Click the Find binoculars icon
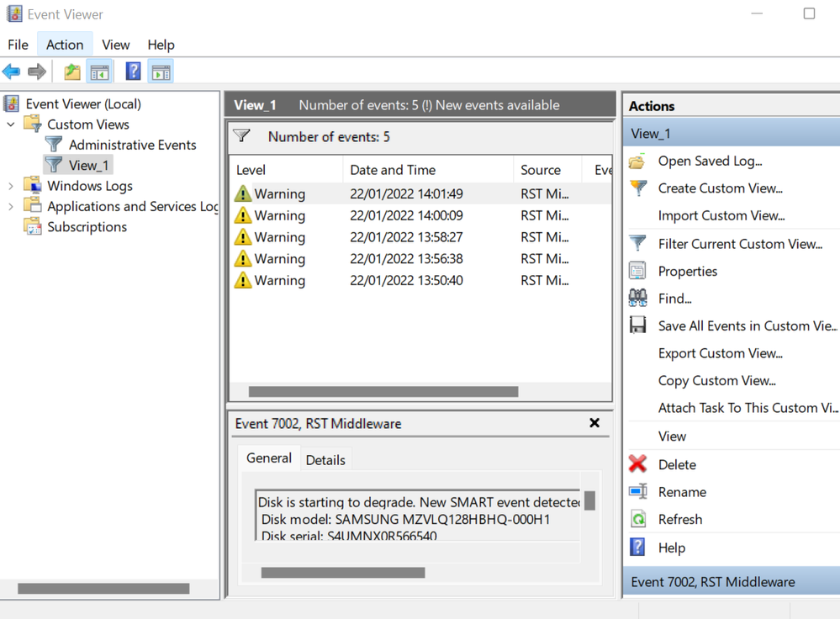The image size is (840, 619). [637, 298]
